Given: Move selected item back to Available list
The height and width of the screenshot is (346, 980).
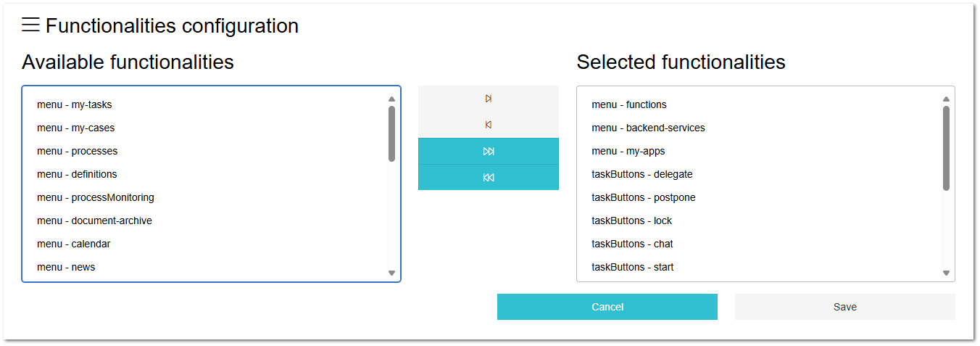Looking at the screenshot, I should click(489, 125).
